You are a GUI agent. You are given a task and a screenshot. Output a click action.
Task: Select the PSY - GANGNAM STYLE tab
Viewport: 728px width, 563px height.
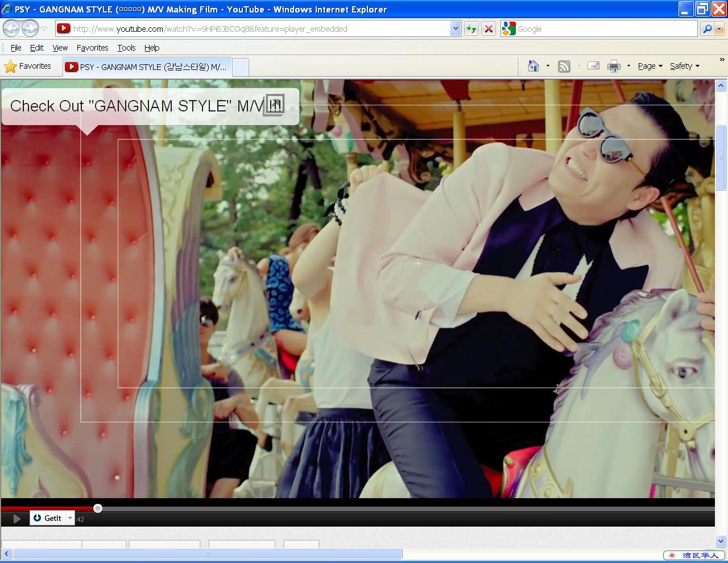pos(147,67)
